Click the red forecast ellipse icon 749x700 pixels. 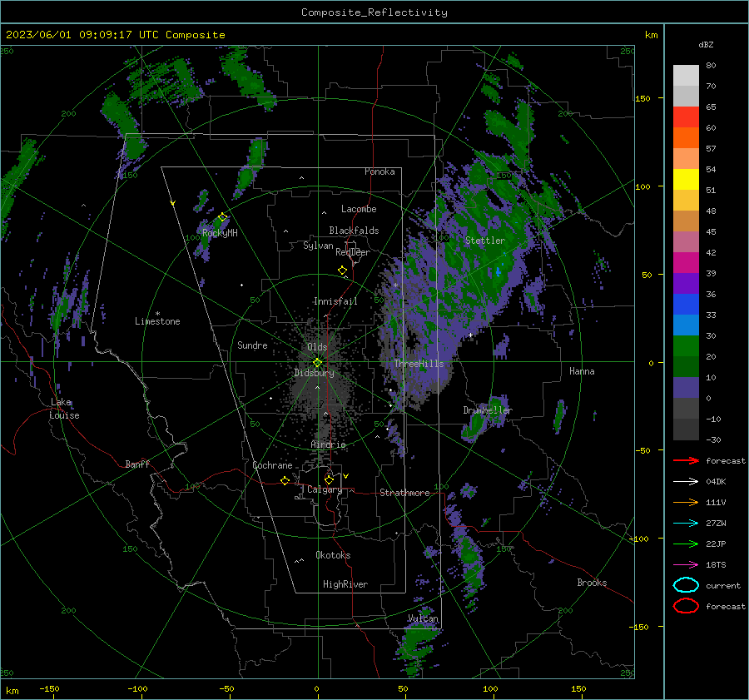tap(686, 606)
